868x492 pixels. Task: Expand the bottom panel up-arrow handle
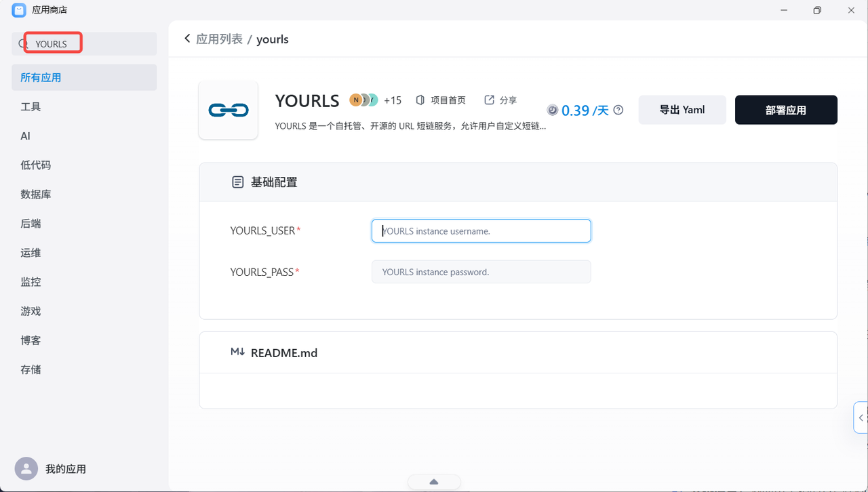[434, 482]
